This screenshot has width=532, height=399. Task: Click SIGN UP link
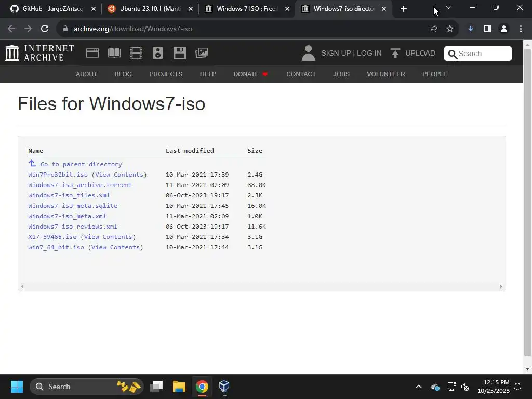coord(336,54)
